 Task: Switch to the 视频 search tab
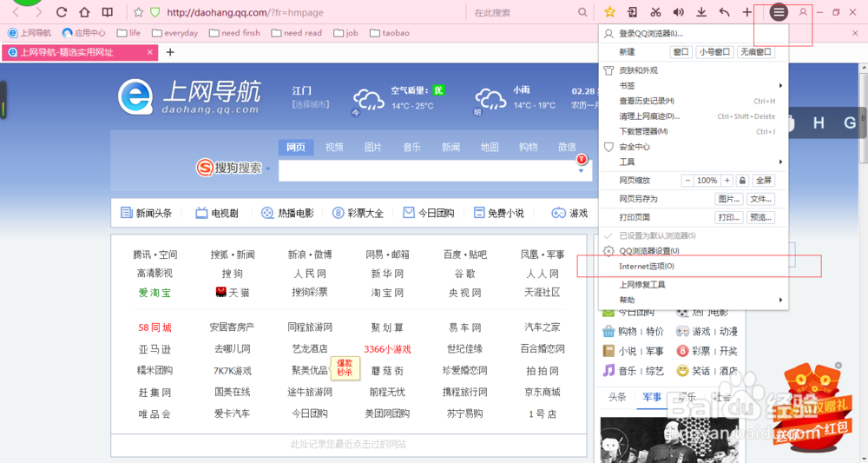click(334, 148)
